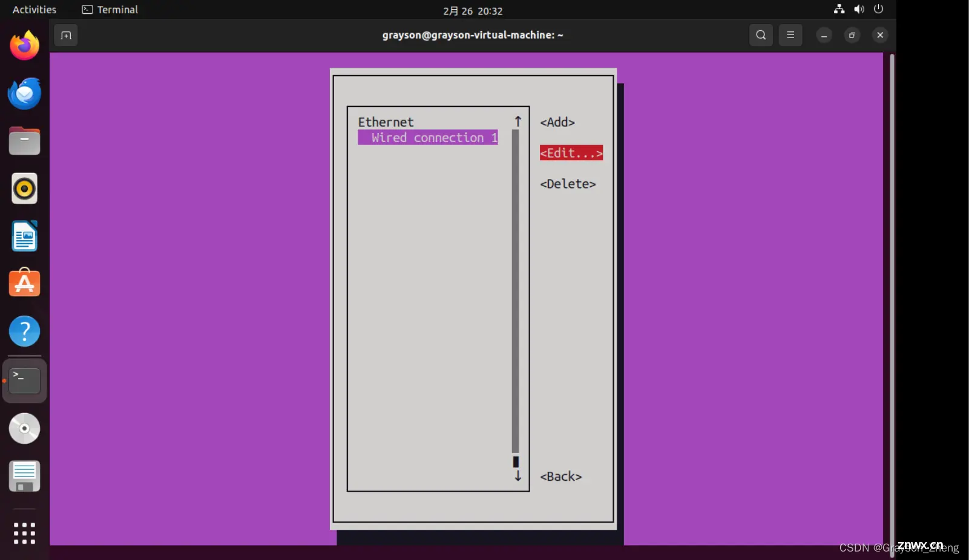The height and width of the screenshot is (560, 969).
Task: Open terminal search magnifier
Action: (x=761, y=35)
